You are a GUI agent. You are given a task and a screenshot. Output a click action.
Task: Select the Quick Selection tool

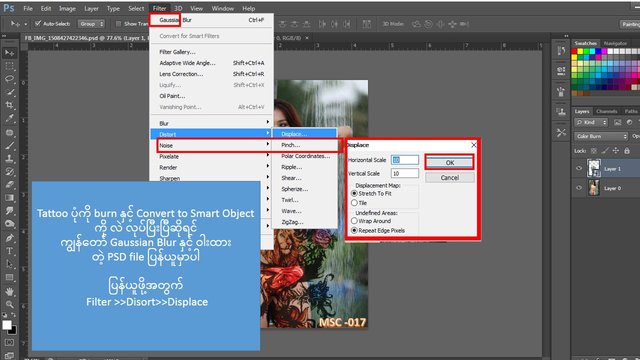[x=9, y=92]
